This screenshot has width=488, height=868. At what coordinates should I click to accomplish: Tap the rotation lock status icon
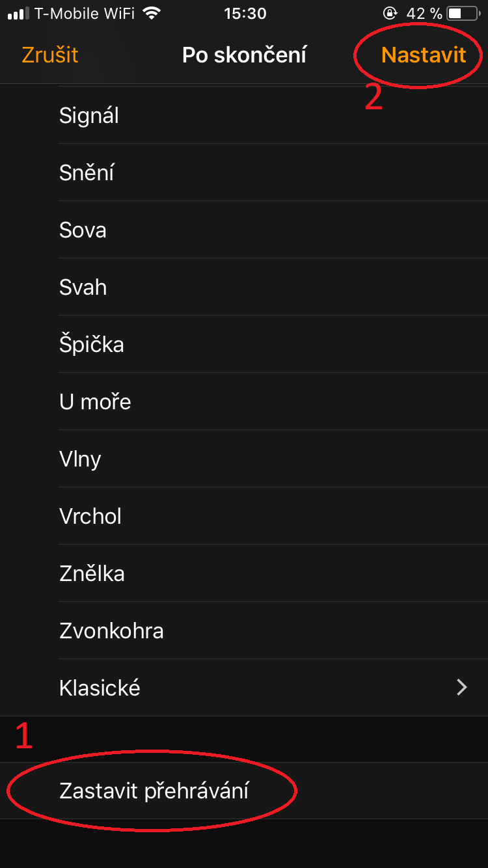tap(390, 13)
